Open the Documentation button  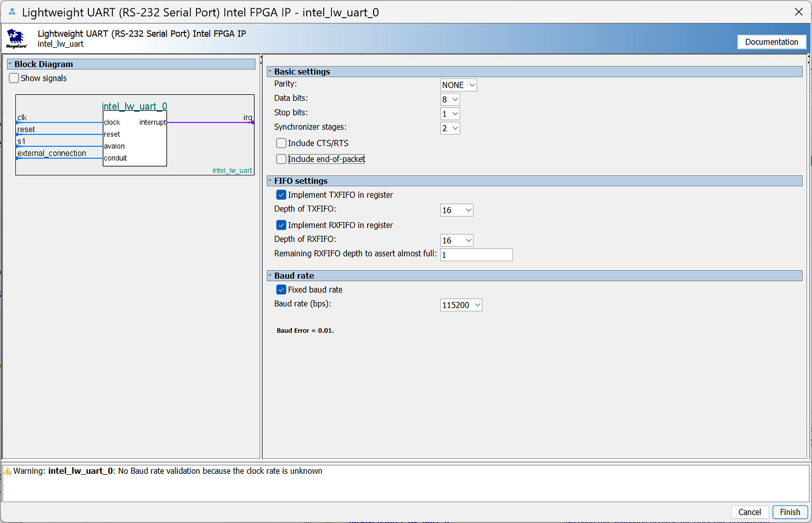771,42
